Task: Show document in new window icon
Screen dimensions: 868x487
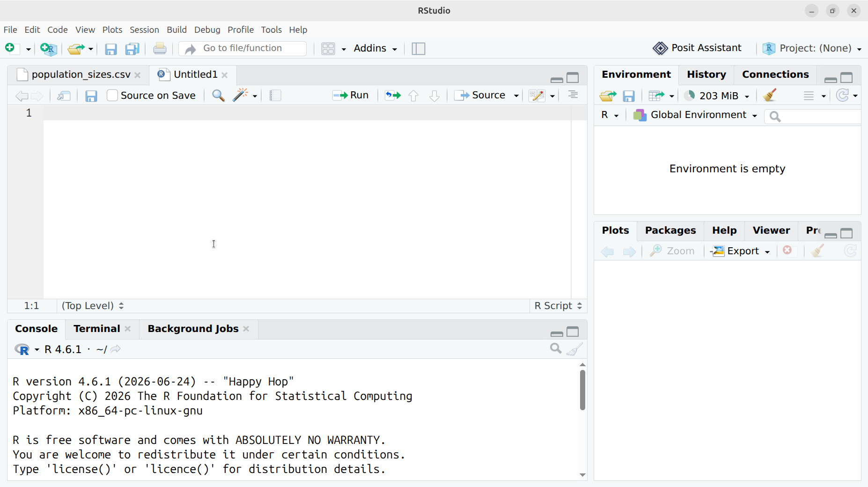Action: [x=64, y=96]
